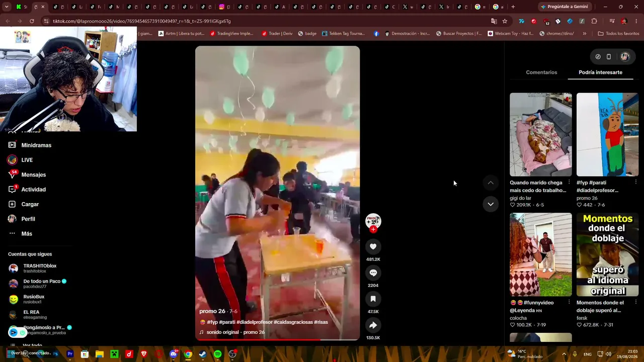Open options for the diadelprofesor recommended video
Image resolution: width=644 pixels, height=362 pixels.
click(x=636, y=182)
